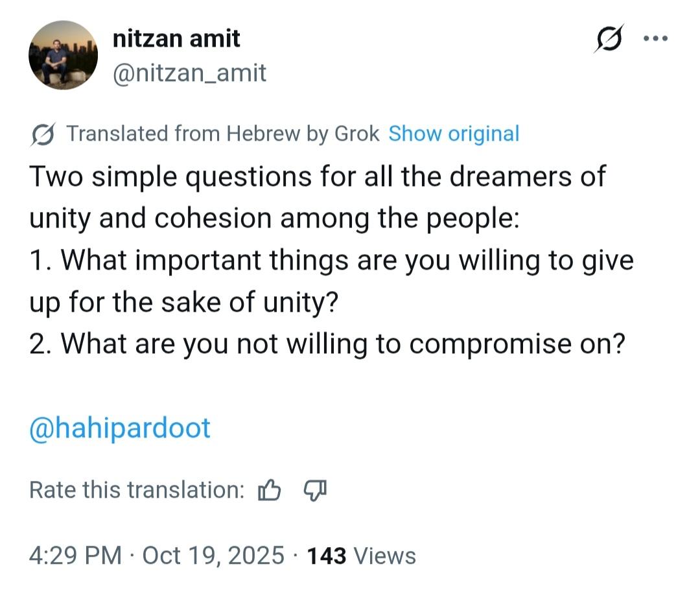Screen dimensions: 700x597
Task: Click the "Rate this translation:" label
Action: (x=137, y=490)
